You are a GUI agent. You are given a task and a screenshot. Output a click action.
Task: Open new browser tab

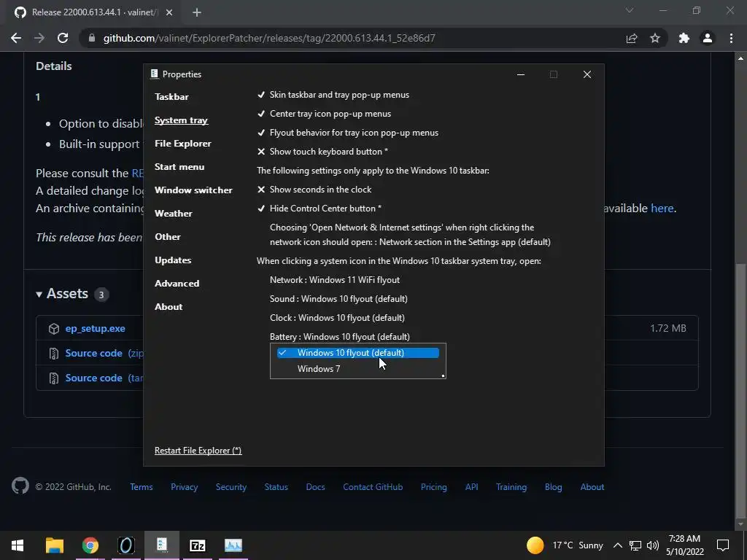click(197, 12)
